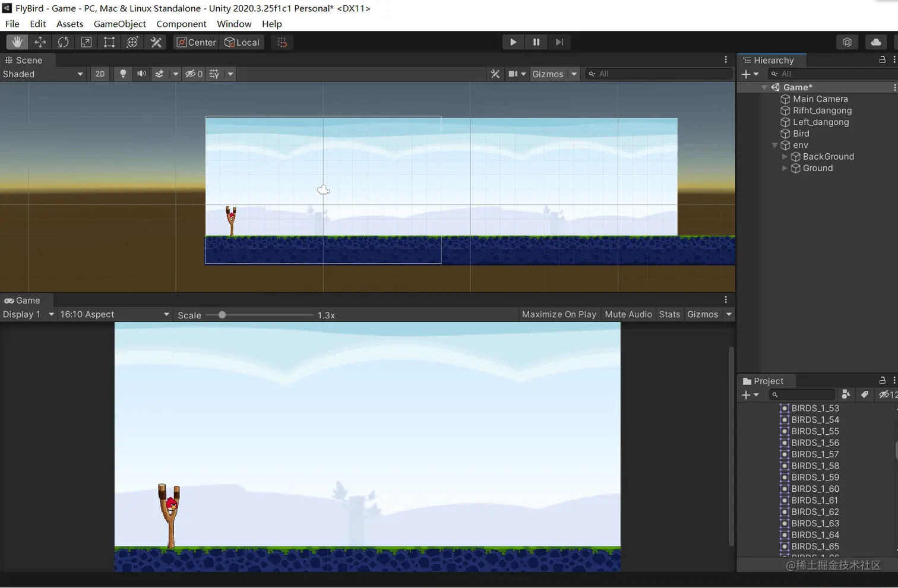Select the Rotate tool
The image size is (898, 588).
pyautogui.click(x=63, y=42)
